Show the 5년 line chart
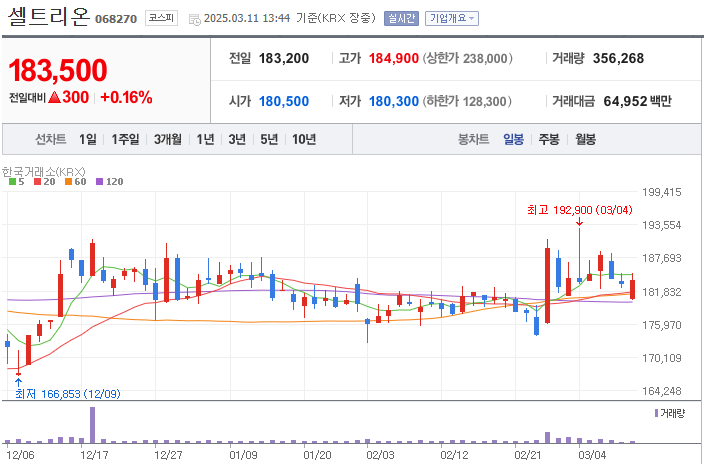 point(269,139)
